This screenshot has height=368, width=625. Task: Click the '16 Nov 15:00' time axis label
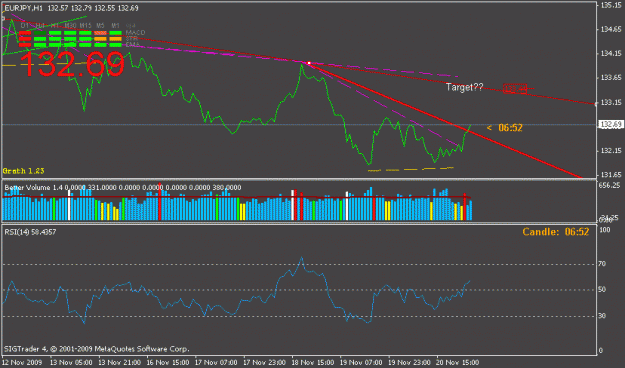[167, 362]
